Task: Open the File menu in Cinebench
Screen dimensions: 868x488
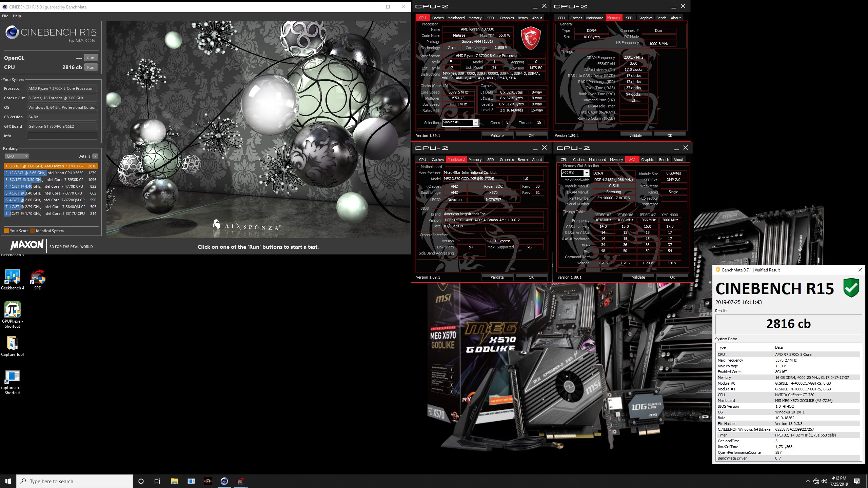Action: point(5,16)
